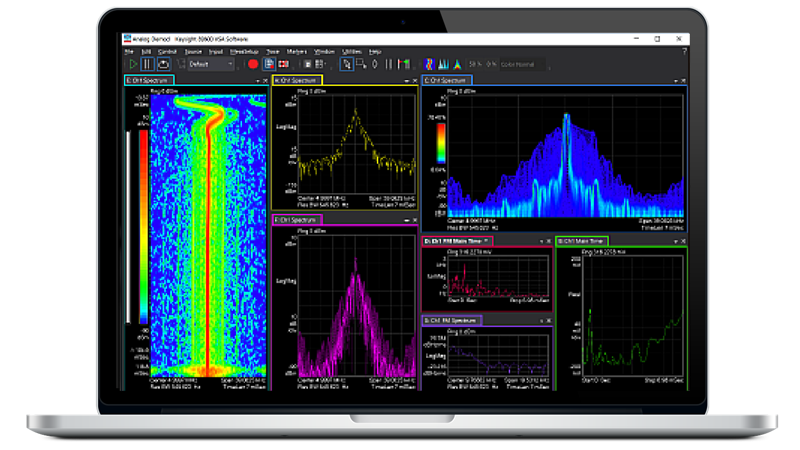
Task: Click the icon left of the Default box
Action: point(181,64)
